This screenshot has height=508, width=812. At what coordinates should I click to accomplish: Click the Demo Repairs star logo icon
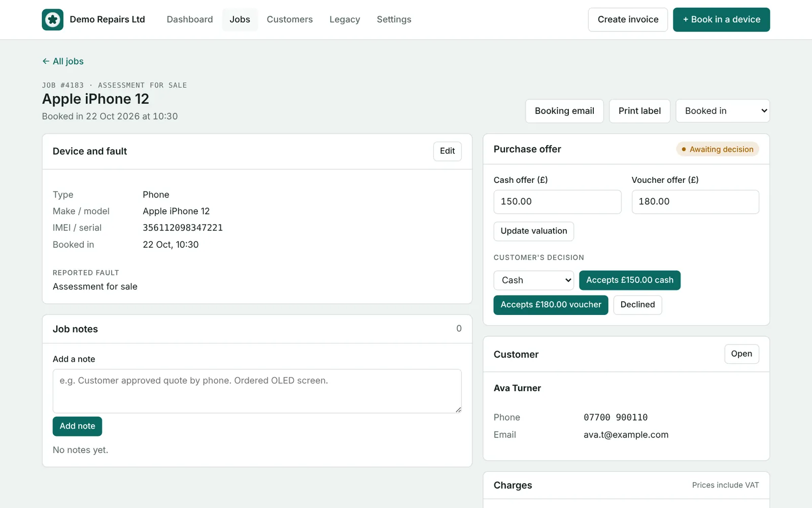pos(53,19)
